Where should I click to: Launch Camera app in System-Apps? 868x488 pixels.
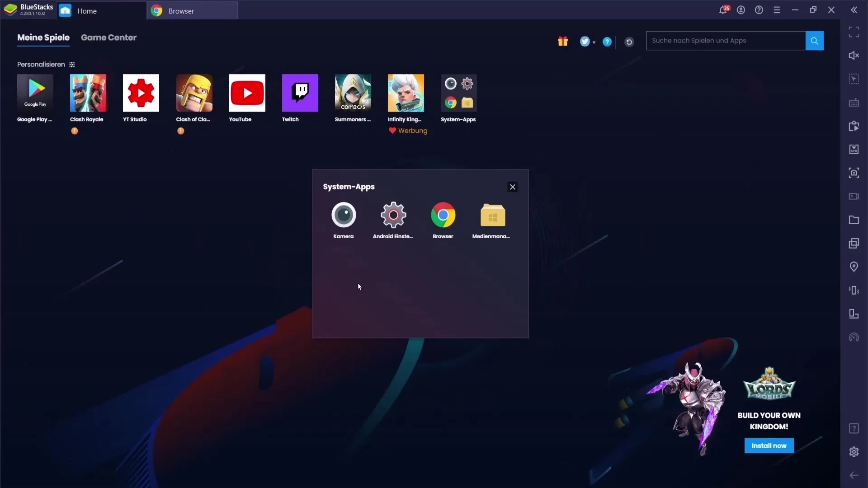point(344,215)
